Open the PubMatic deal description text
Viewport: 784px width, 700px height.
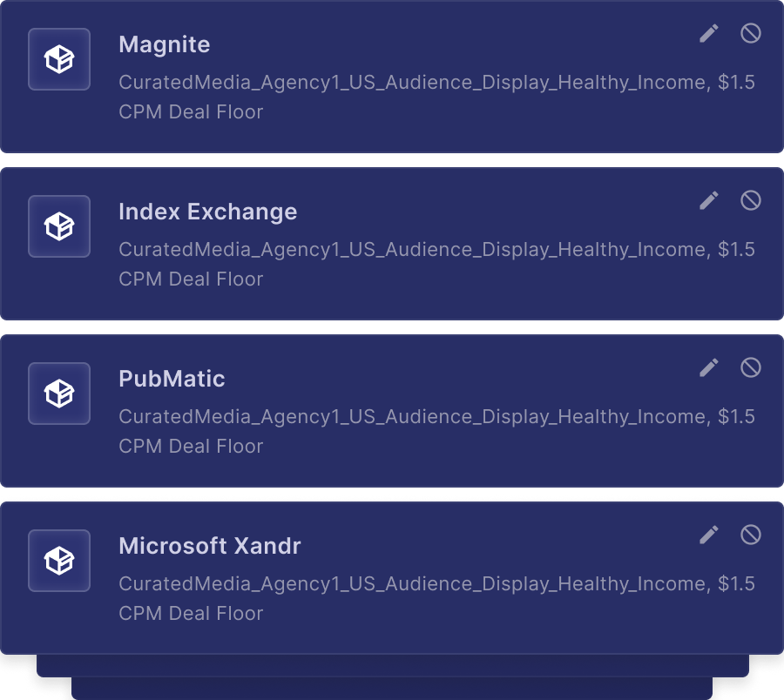point(436,431)
